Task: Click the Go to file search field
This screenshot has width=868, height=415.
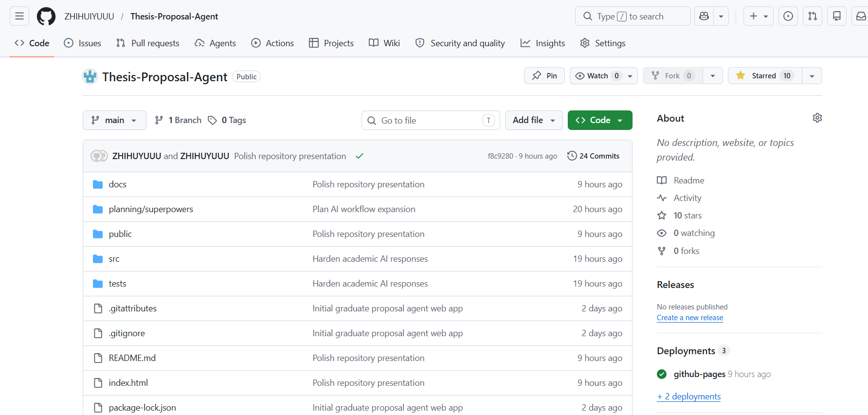Action: click(x=431, y=120)
